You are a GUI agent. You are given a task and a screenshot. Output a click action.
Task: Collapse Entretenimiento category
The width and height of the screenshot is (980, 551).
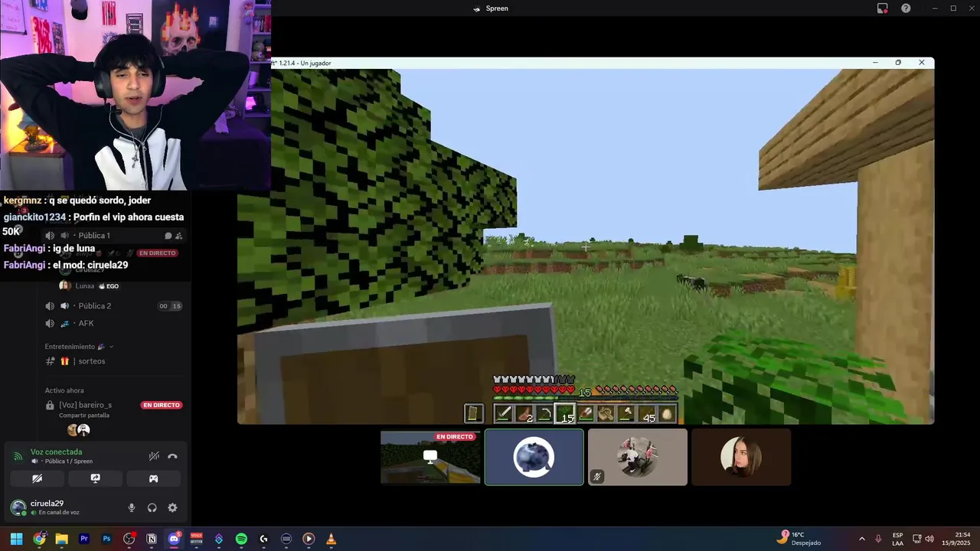pos(79,347)
